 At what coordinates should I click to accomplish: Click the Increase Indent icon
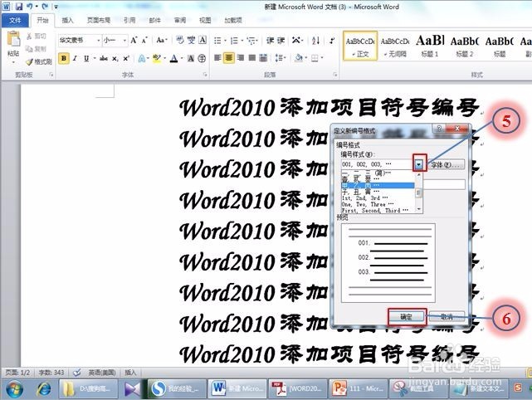click(281, 41)
